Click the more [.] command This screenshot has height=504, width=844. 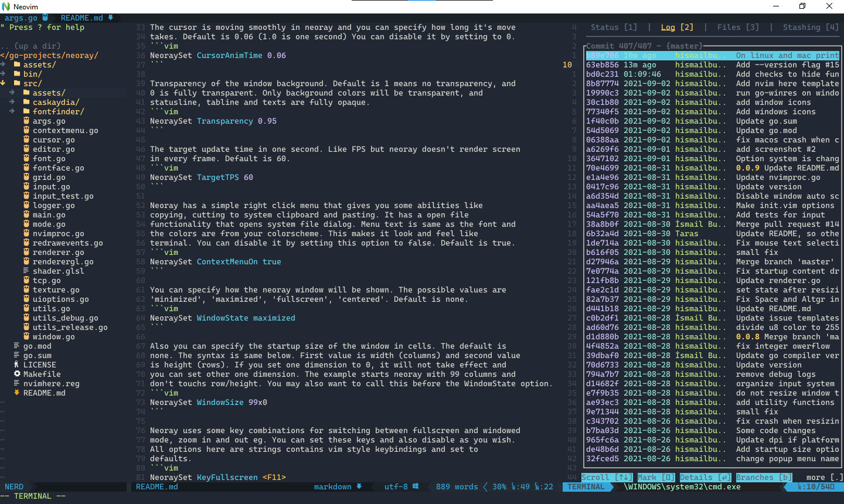[x=825, y=477]
